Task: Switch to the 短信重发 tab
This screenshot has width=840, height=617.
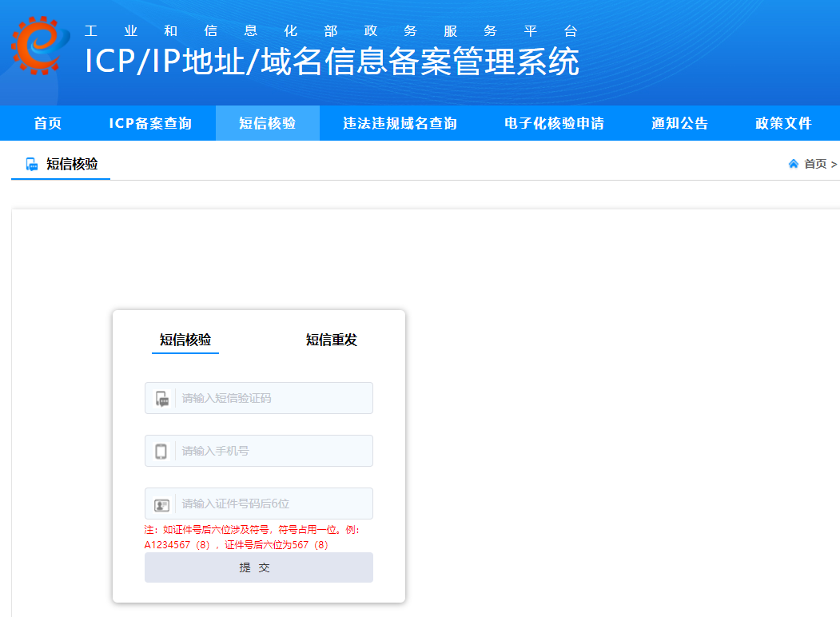Action: click(331, 340)
